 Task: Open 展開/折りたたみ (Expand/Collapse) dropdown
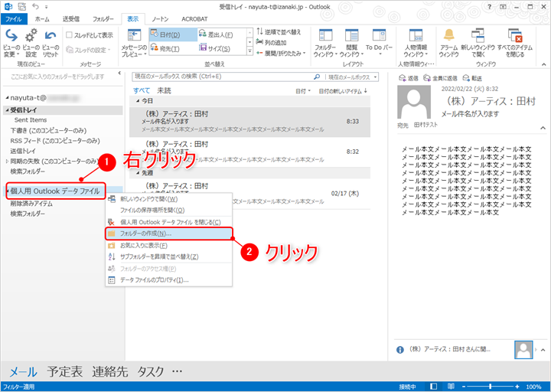[281, 54]
